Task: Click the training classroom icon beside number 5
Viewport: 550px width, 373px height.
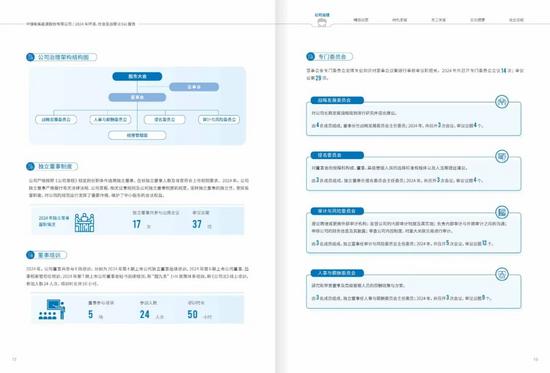Action: (52, 309)
